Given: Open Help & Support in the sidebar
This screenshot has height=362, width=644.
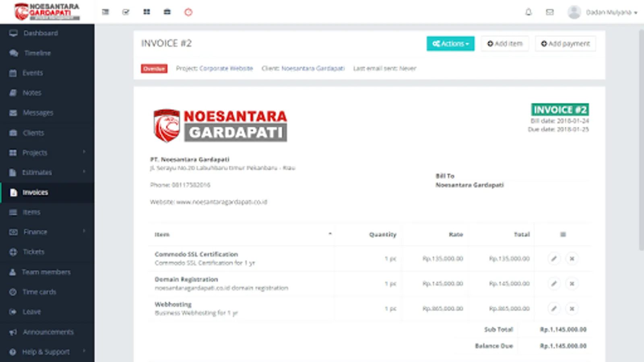Looking at the screenshot, I should [x=46, y=352].
